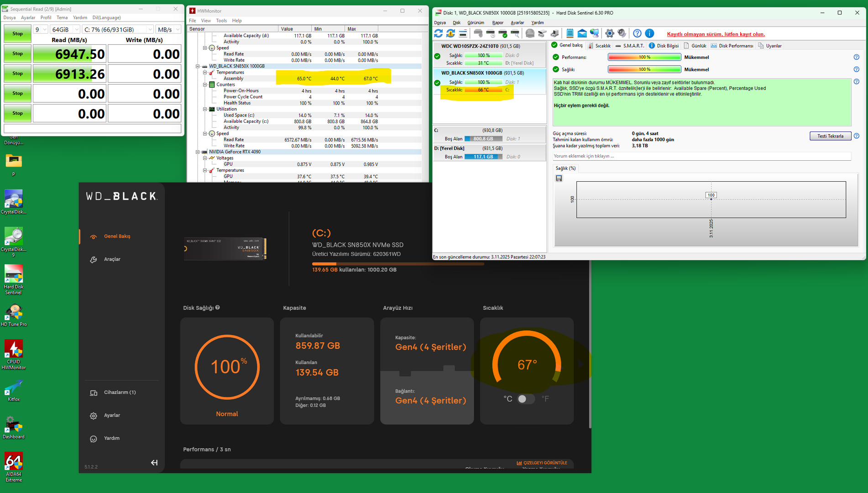Viewport: 868px width, 493px height.
Task: Click the Stop button beside the 6947.50 reading
Action: tap(18, 54)
